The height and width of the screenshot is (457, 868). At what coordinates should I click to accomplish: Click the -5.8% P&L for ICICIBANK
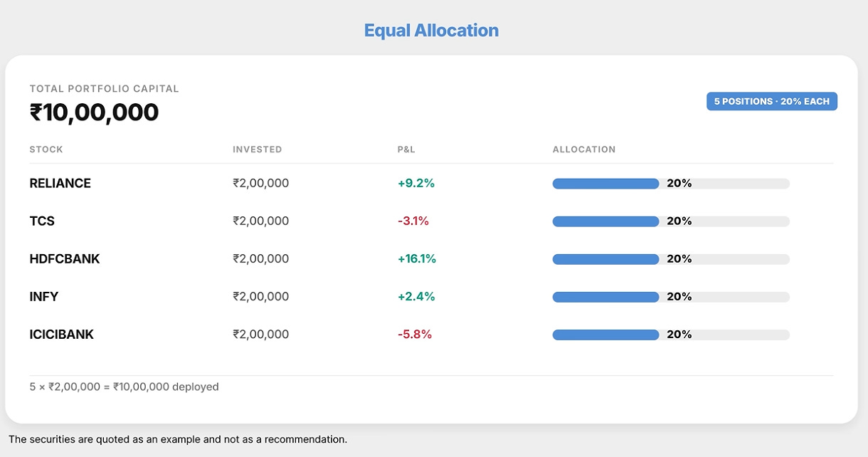[x=415, y=335]
